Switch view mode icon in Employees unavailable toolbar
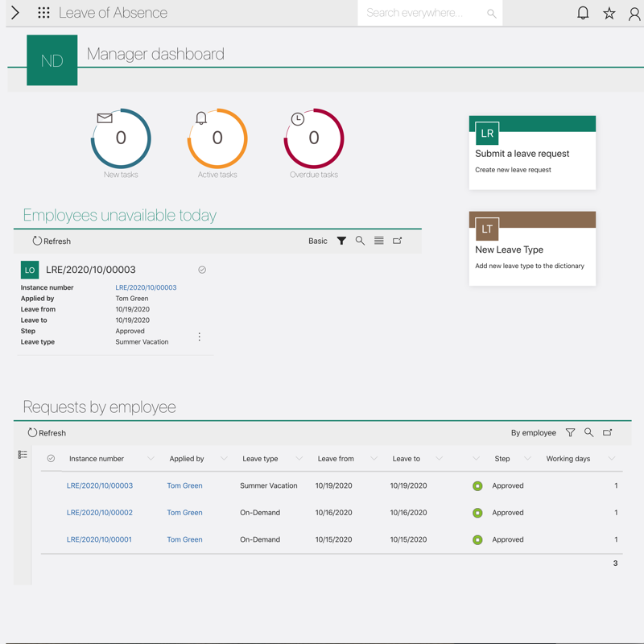This screenshot has width=644, height=644. [x=379, y=241]
